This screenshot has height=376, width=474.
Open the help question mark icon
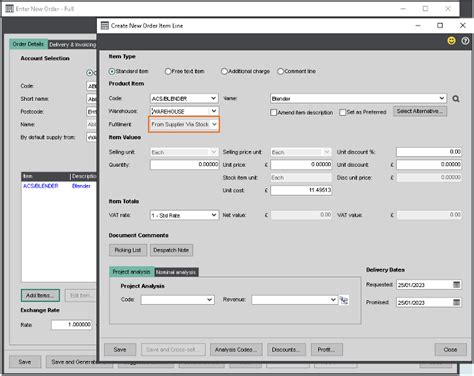pos(465,41)
